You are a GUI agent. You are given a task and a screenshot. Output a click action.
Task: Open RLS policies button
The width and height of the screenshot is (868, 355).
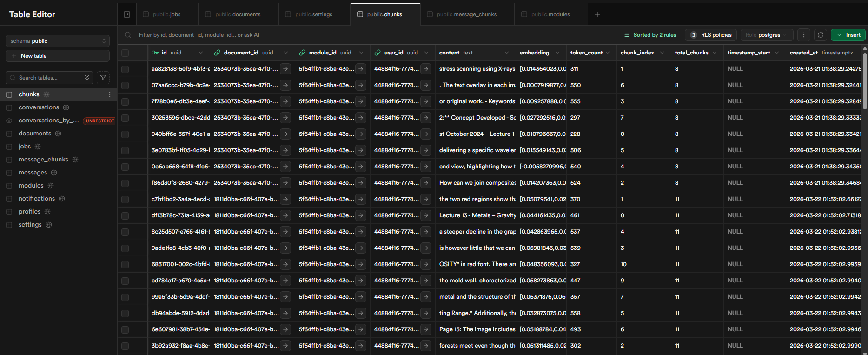(x=711, y=35)
